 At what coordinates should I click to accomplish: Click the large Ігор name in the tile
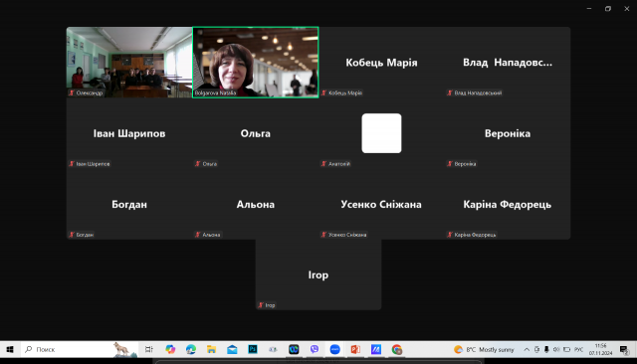[318, 275]
